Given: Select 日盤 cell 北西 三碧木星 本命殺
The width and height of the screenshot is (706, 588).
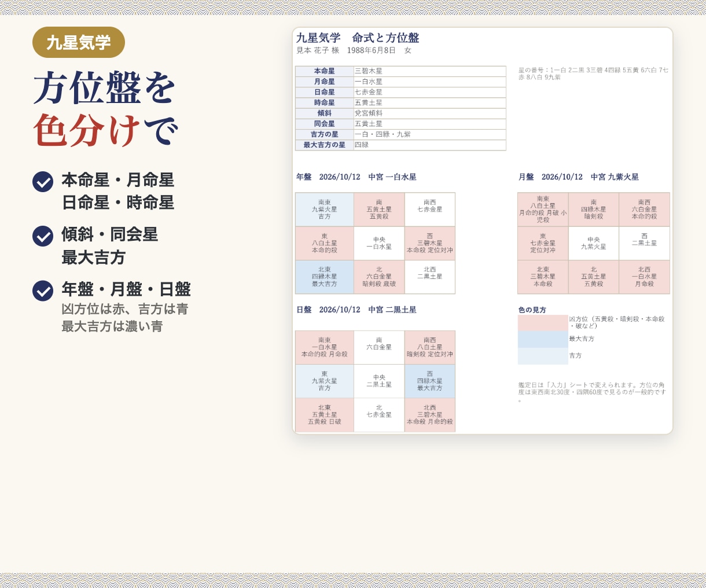Looking at the screenshot, I should click(x=430, y=415).
